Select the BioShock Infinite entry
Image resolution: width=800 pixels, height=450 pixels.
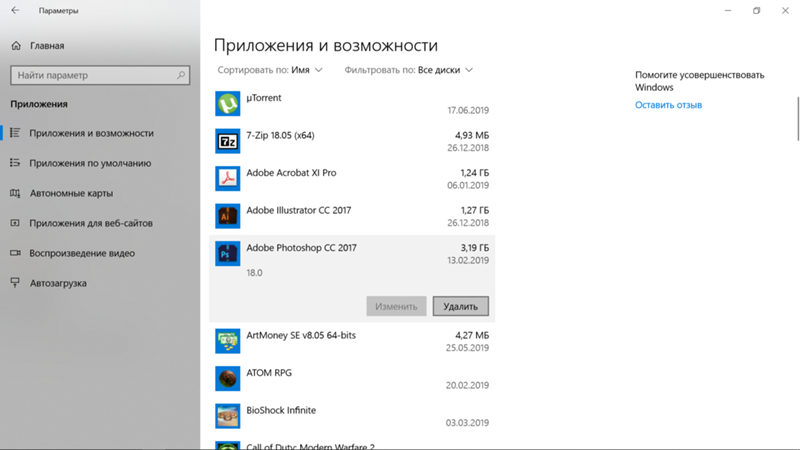tap(281, 410)
